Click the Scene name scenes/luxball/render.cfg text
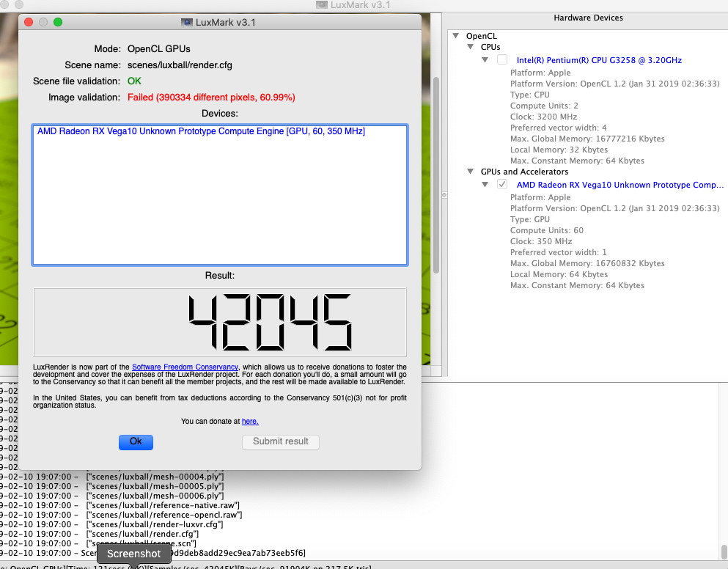 coord(180,65)
